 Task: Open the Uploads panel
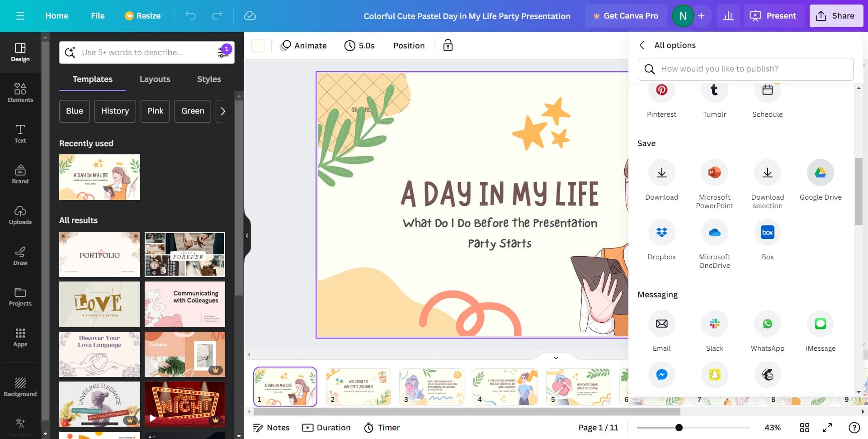click(x=20, y=215)
